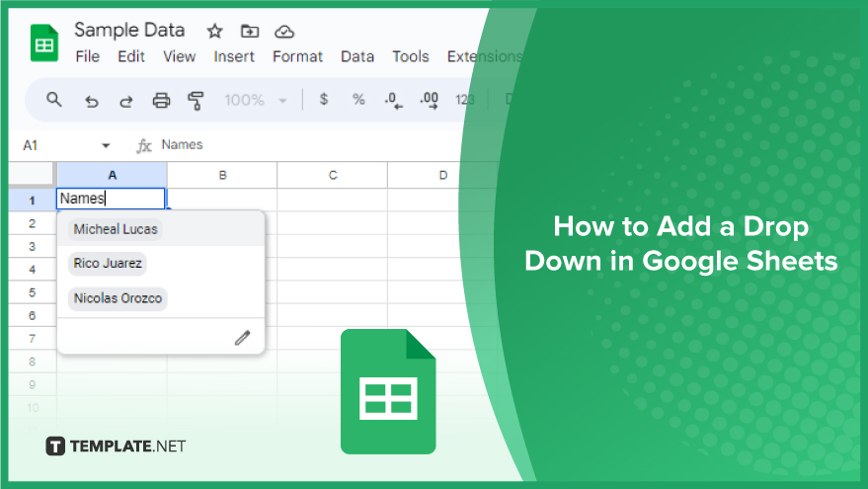Star the Sample Data document
The width and height of the screenshot is (868, 489).
pos(215,31)
